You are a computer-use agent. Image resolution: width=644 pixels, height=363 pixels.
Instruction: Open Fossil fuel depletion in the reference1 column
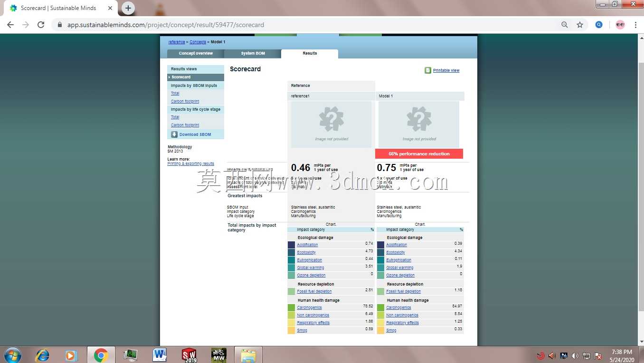tap(314, 292)
